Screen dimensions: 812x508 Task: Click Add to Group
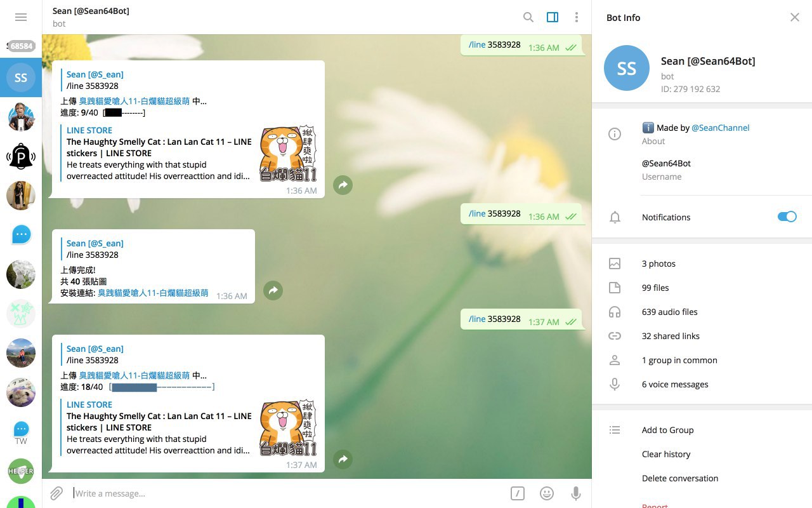[667, 430]
